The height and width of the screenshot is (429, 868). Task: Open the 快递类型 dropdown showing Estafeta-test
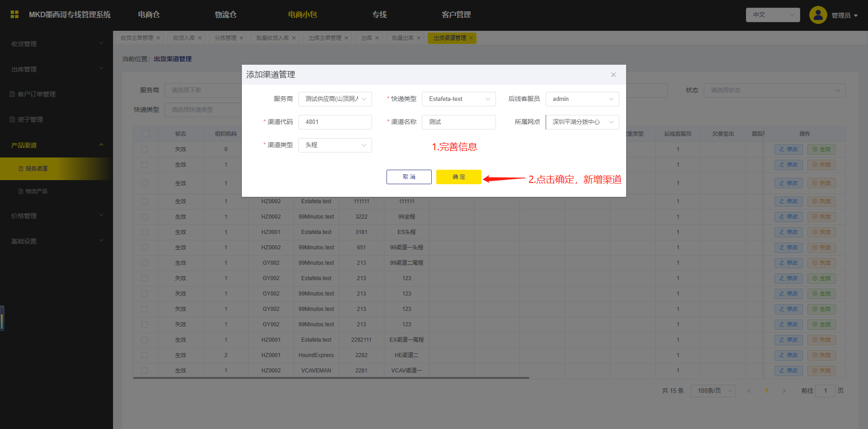coord(458,99)
